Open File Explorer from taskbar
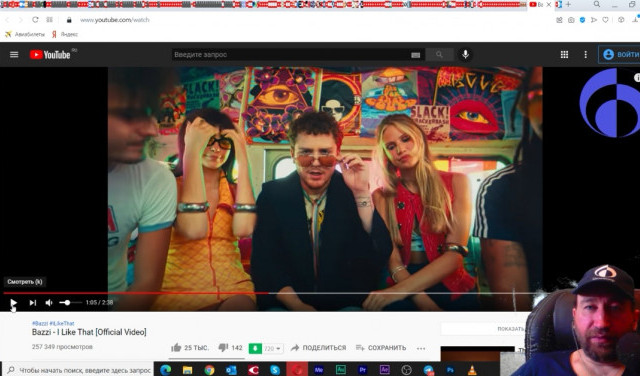This screenshot has height=376, width=640. tap(187, 370)
